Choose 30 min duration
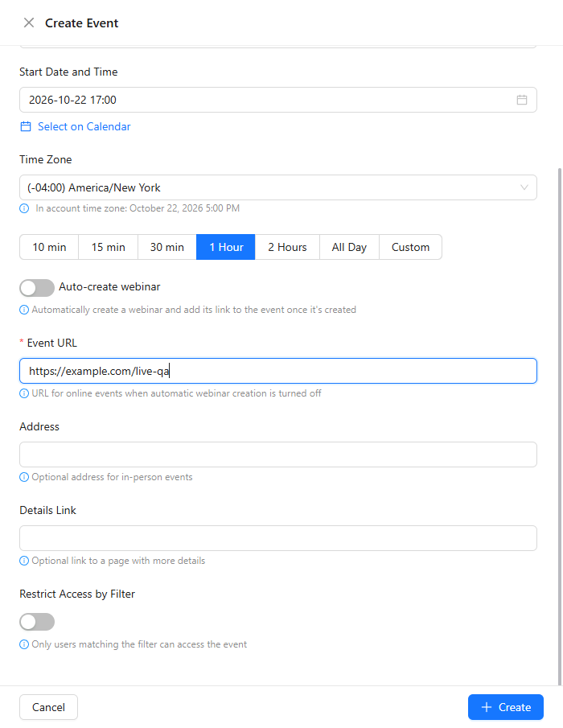563x728 pixels. click(167, 247)
